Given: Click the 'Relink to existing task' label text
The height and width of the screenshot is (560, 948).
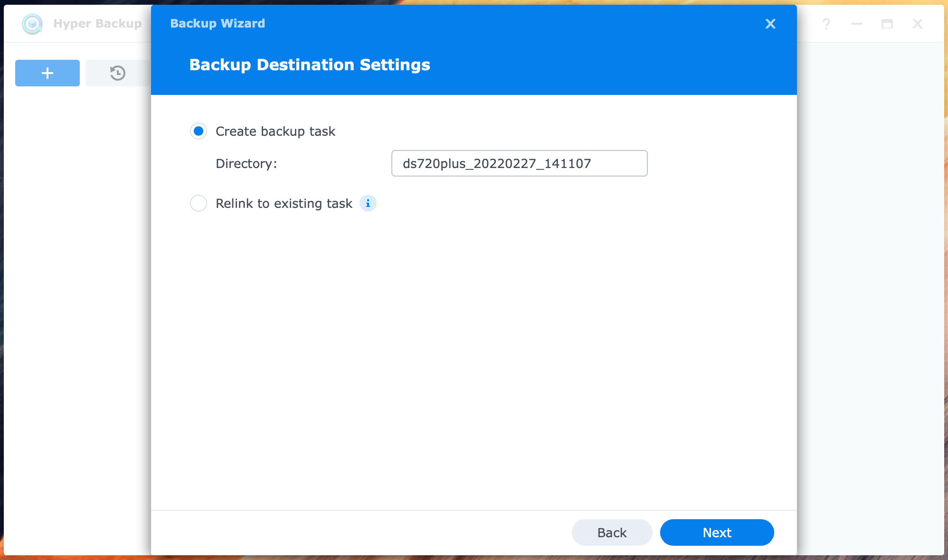Looking at the screenshot, I should 284,204.
